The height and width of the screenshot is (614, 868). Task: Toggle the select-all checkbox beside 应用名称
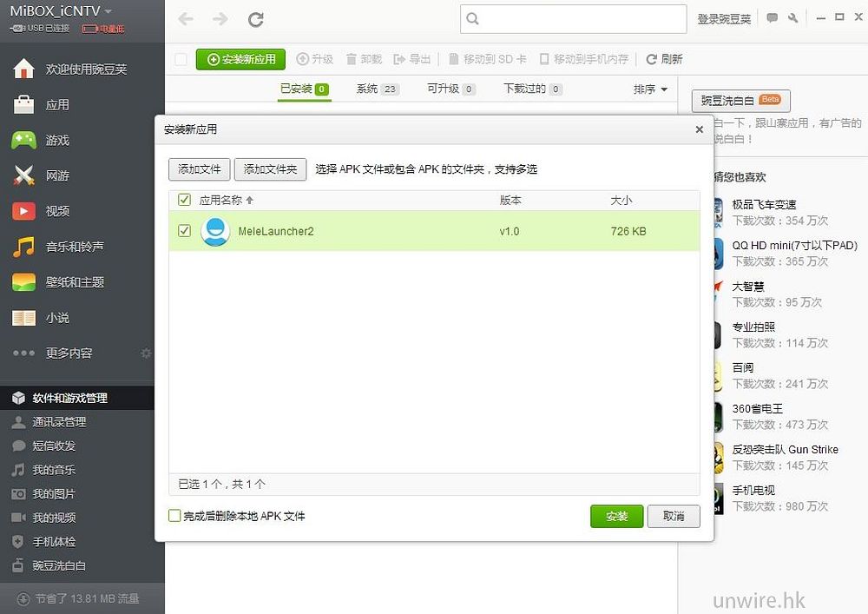pos(184,200)
